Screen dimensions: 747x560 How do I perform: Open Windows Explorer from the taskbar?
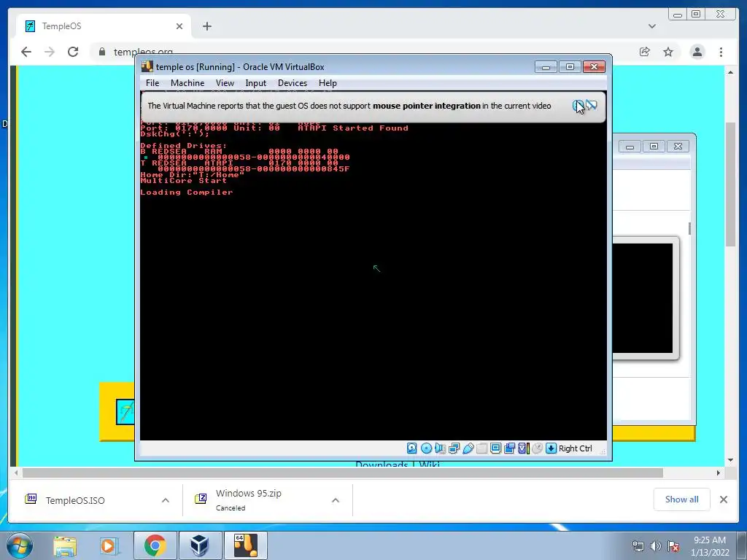pyautogui.click(x=65, y=545)
